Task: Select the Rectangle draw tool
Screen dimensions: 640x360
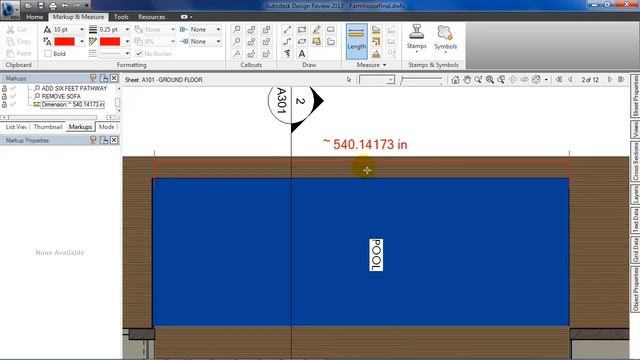Action: tap(302, 29)
